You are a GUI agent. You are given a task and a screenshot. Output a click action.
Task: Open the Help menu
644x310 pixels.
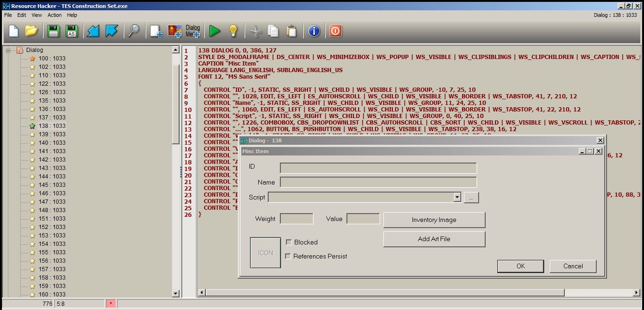pos(72,15)
